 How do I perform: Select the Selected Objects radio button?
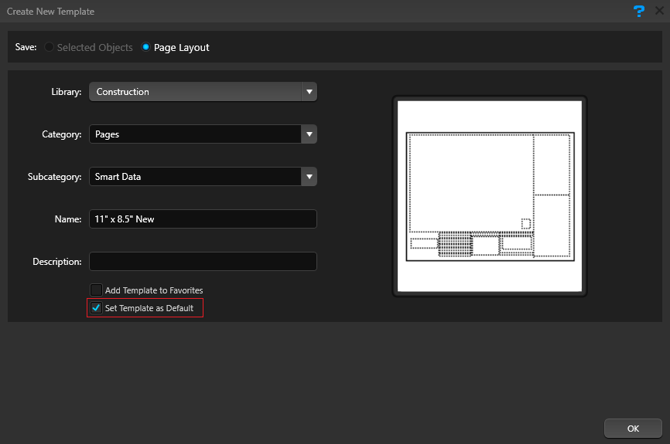coord(49,47)
